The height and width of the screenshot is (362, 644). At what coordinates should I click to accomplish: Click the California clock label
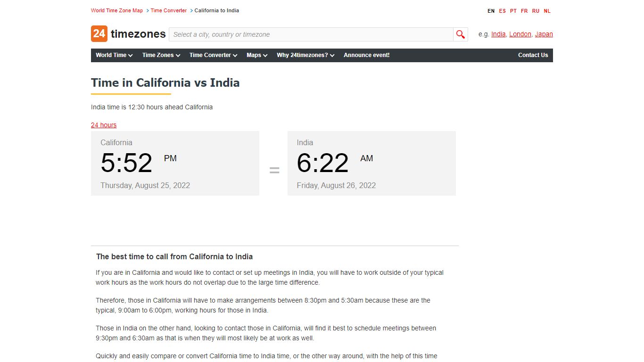pyautogui.click(x=116, y=142)
